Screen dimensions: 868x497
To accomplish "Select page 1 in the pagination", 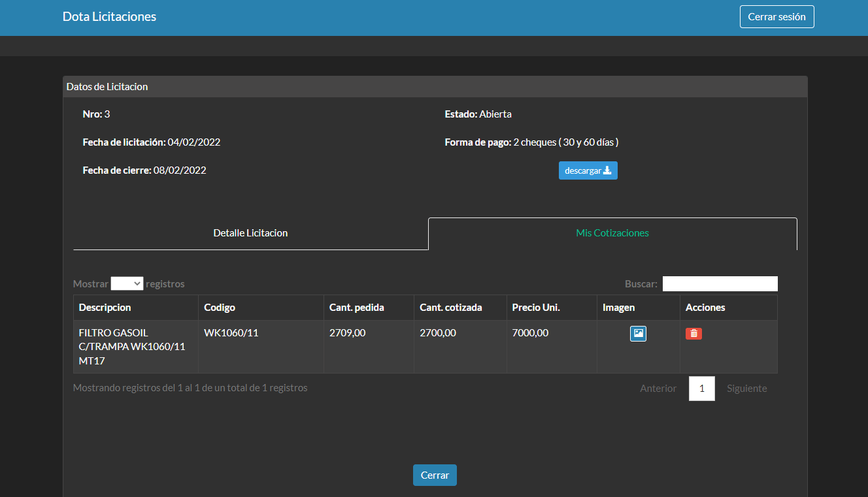I will pos(701,389).
